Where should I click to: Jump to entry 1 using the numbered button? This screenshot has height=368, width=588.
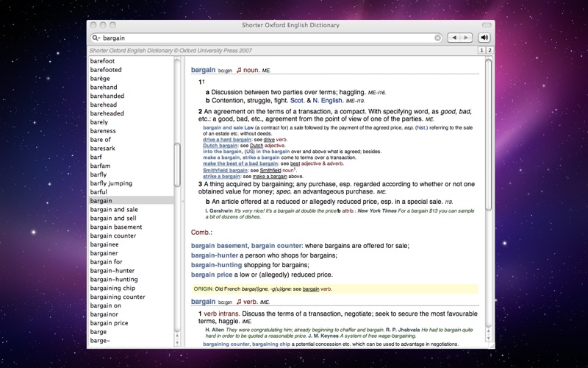(481, 50)
